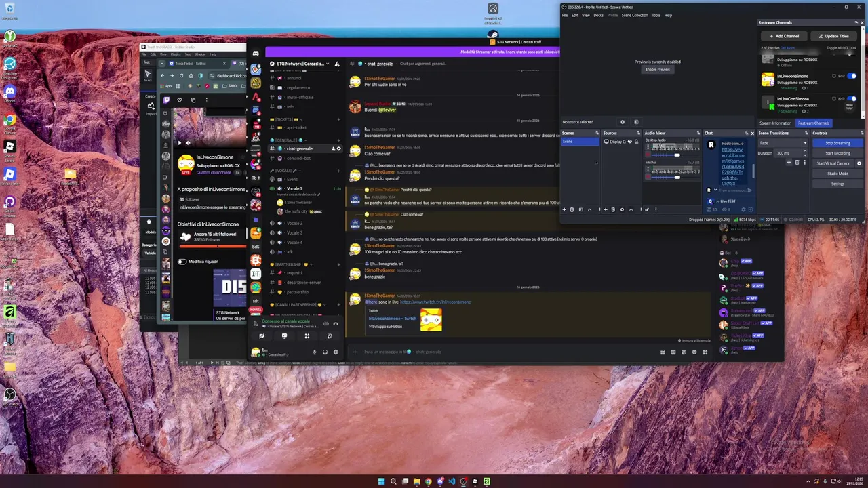Collapse GENERALE category in Discord
This screenshot has height=488, width=868.
click(288, 140)
